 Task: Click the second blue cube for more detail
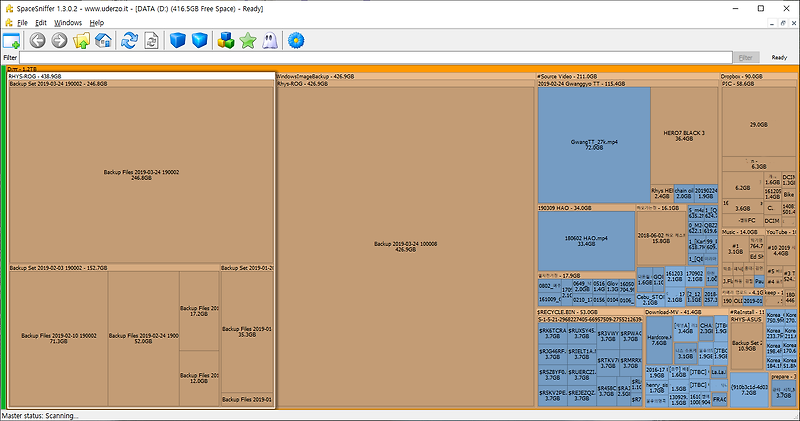(x=199, y=40)
